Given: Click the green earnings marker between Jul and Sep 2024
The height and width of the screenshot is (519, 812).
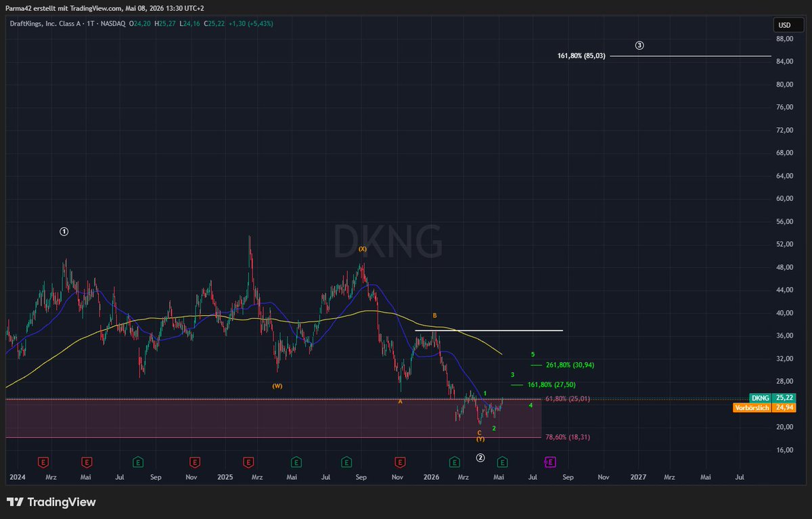Looking at the screenshot, I should [138, 462].
